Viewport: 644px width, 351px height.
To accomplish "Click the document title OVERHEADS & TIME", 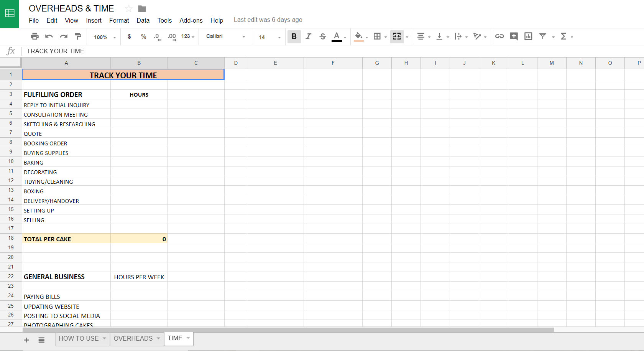I will coord(71,8).
